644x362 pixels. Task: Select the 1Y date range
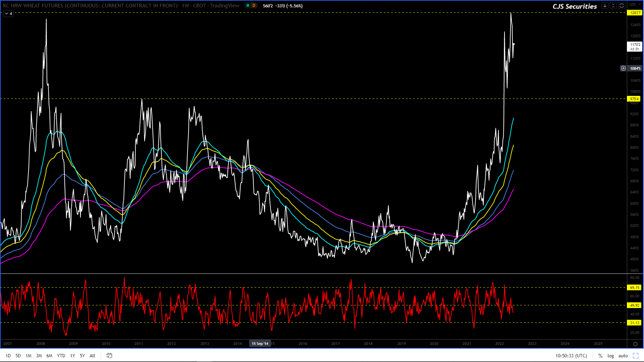pos(72,356)
